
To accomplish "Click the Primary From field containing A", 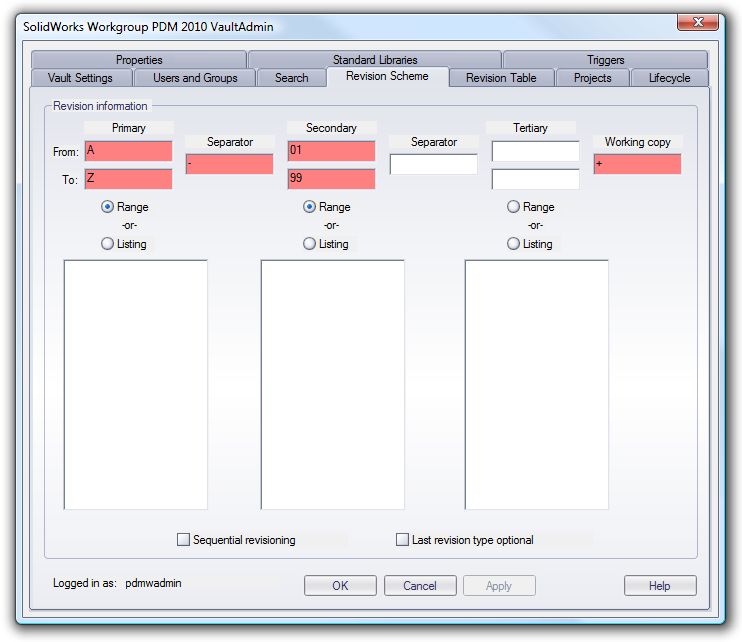I will [128, 151].
